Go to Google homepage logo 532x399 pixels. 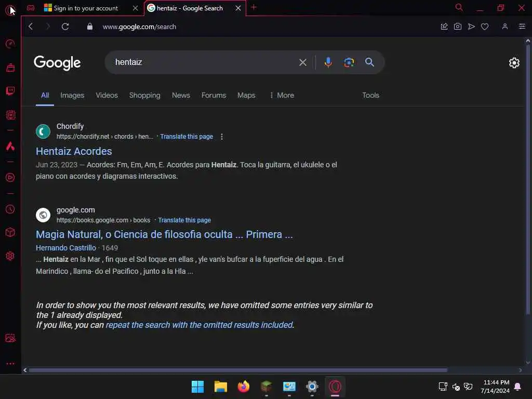tap(57, 63)
